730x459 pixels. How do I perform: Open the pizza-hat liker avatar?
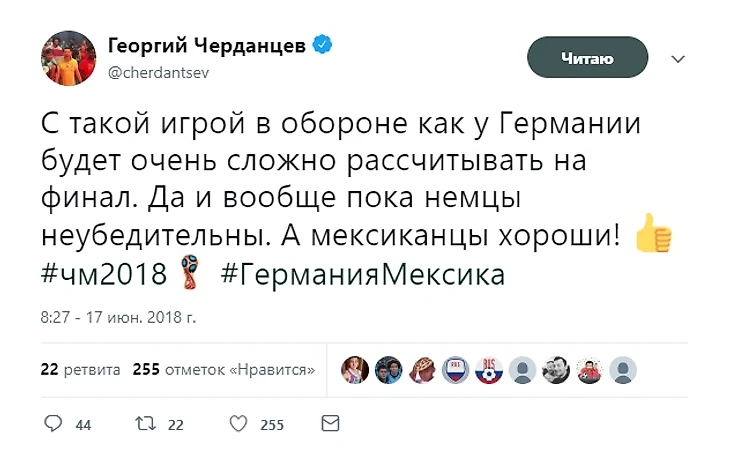[423, 370]
